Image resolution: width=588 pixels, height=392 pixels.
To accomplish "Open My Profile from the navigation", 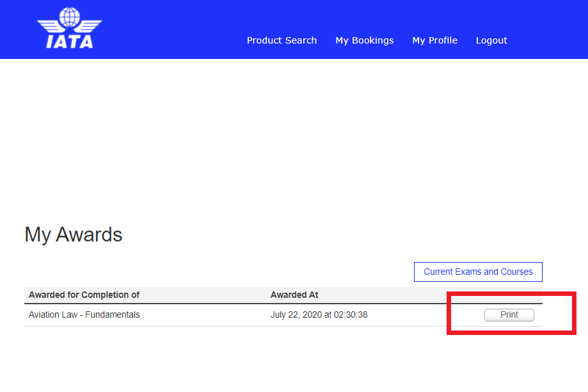I will [x=434, y=40].
